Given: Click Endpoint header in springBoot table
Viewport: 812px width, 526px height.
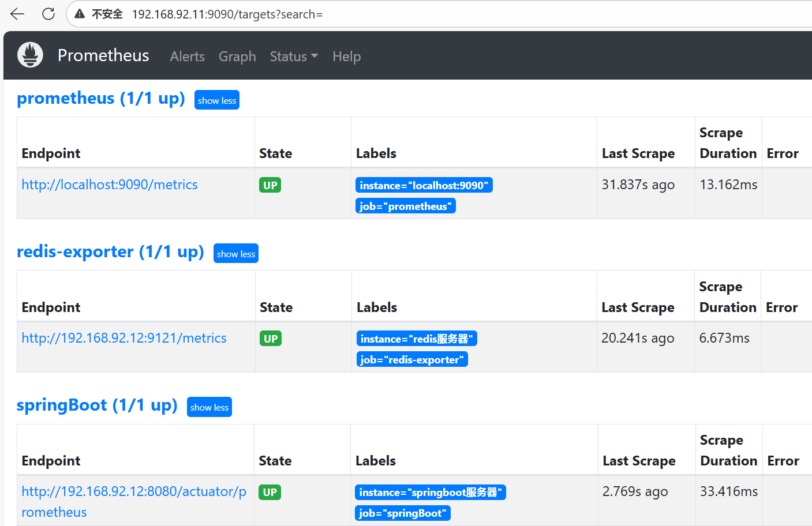Looking at the screenshot, I should coord(51,461).
